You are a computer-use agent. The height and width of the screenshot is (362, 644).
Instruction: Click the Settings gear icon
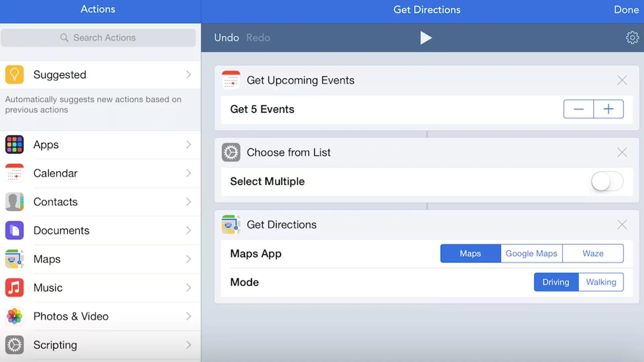(x=633, y=38)
